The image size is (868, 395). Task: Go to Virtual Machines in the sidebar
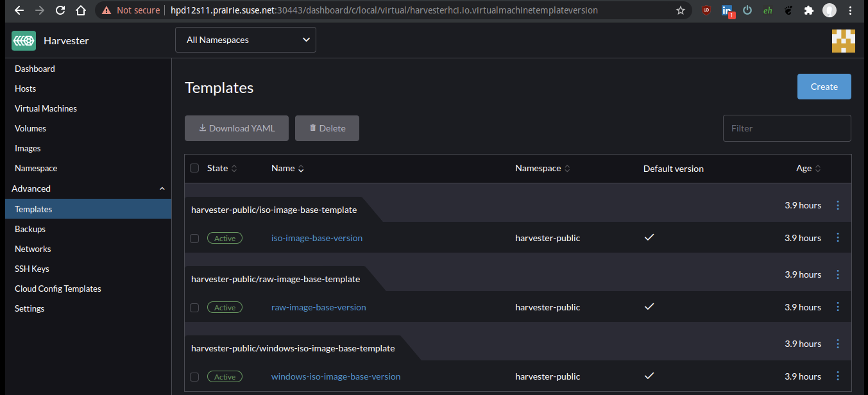pyautogui.click(x=46, y=108)
